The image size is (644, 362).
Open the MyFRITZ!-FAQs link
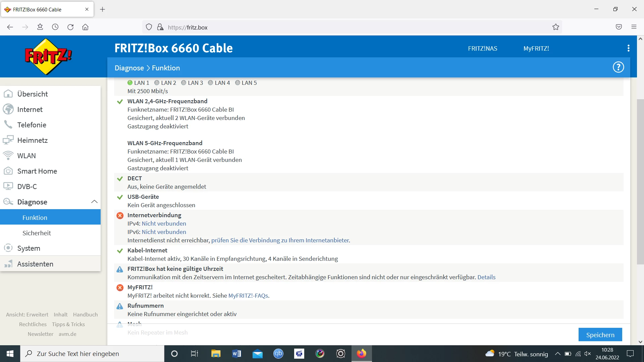(x=248, y=296)
